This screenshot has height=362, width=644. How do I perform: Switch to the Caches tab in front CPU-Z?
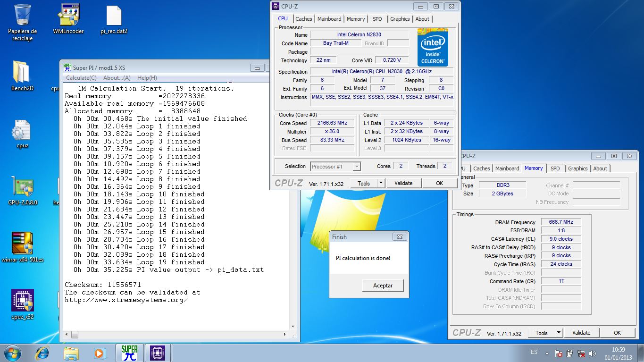(x=303, y=19)
